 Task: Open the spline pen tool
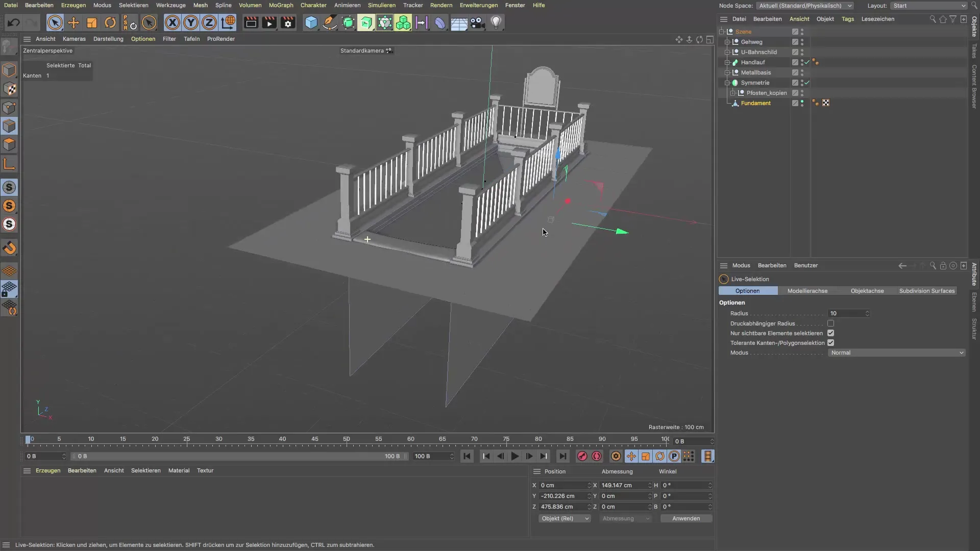329,22
